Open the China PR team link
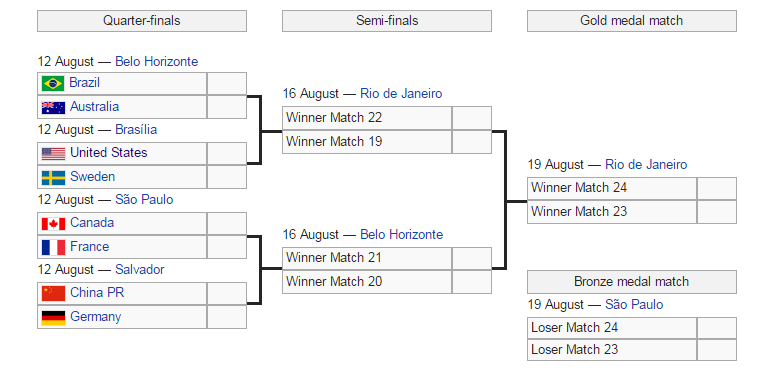Viewport: 775px width, 374px height. tap(97, 292)
